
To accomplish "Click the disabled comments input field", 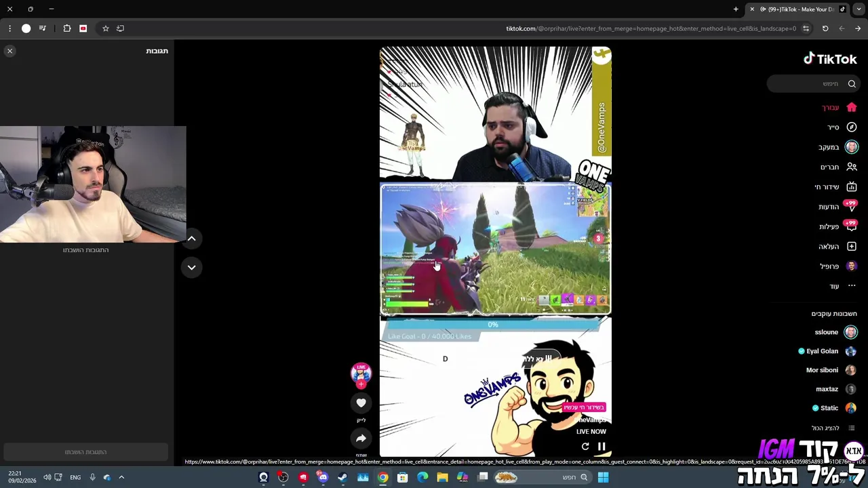I will (85, 452).
